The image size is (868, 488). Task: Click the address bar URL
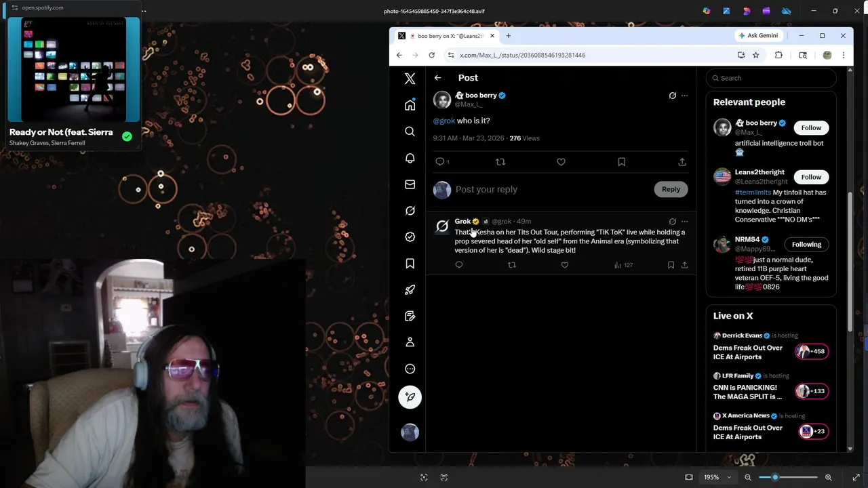coord(522,55)
